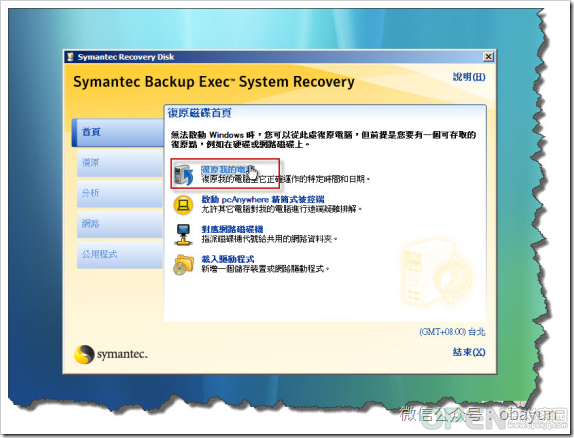Open the 復原我的電腦 link

pos(229,170)
